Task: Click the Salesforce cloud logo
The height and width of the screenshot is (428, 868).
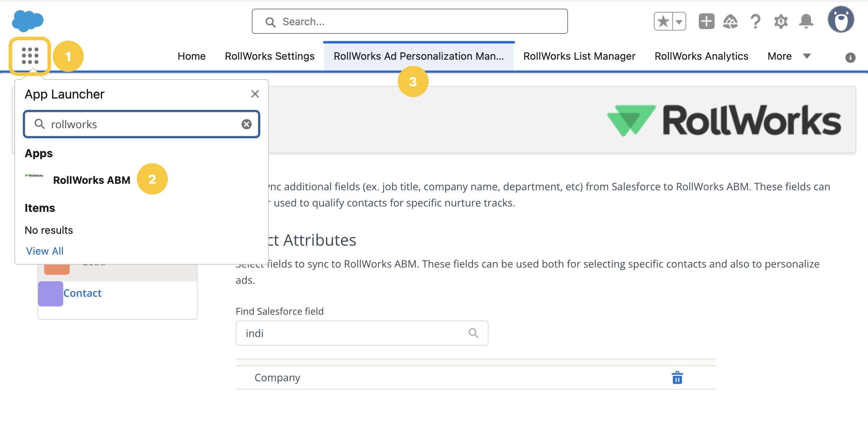Action: [27, 21]
